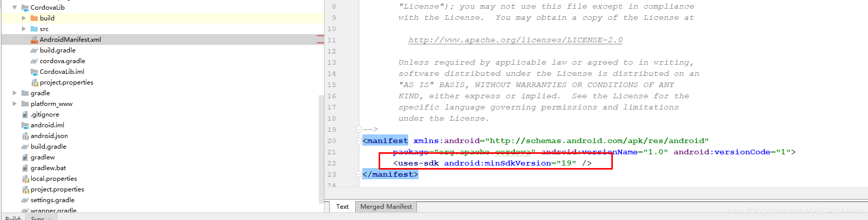Switch to the Merged Manifest tab

coord(386,206)
